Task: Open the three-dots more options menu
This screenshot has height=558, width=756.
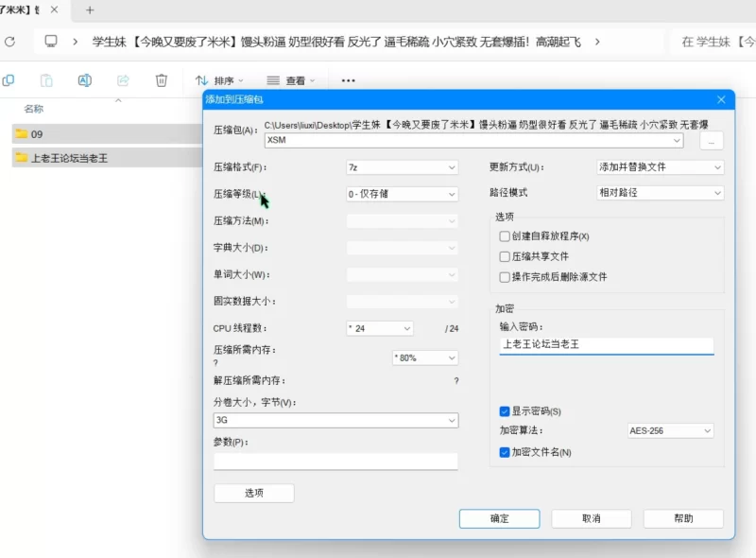Action: coord(348,80)
